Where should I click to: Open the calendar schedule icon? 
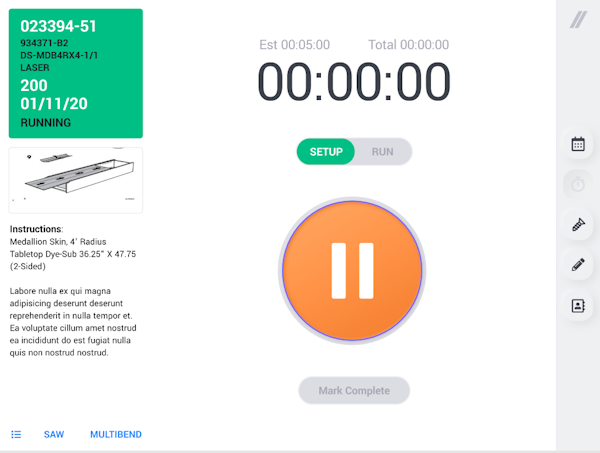[x=578, y=144]
